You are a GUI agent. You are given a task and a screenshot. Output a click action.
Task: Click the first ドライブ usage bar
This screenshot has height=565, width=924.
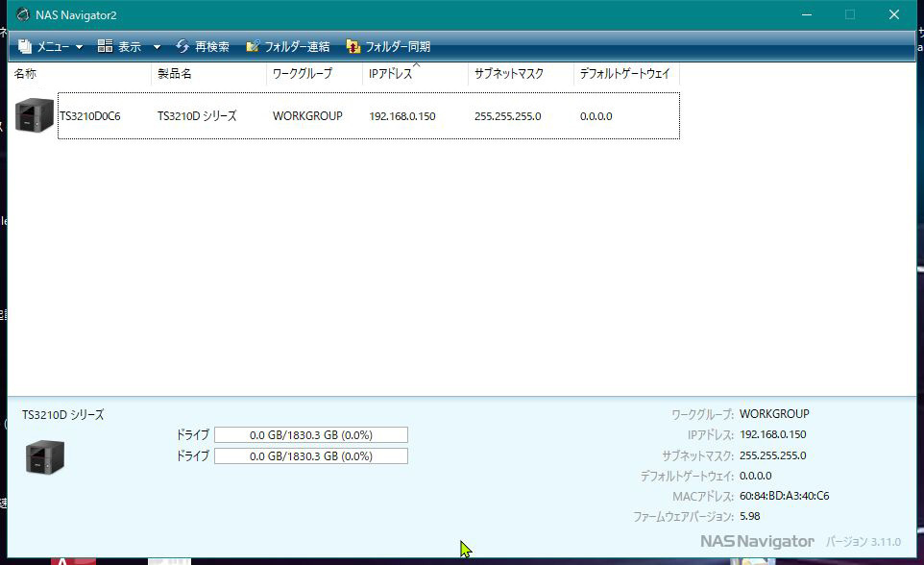click(x=311, y=434)
